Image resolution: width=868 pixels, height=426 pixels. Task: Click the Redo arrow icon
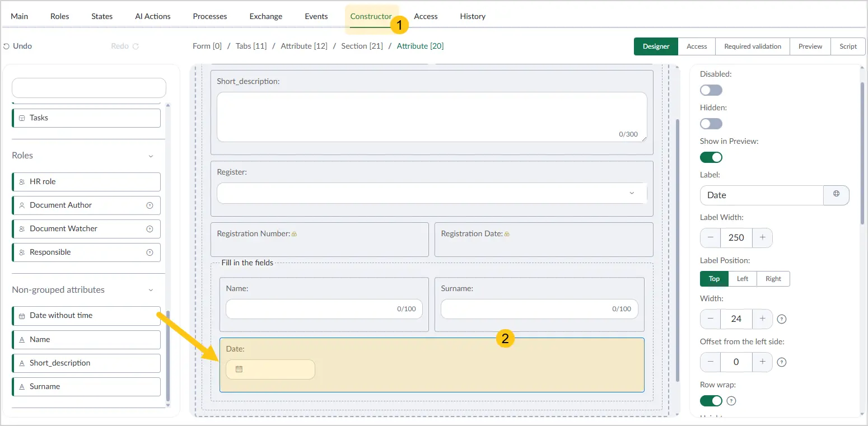(136, 46)
